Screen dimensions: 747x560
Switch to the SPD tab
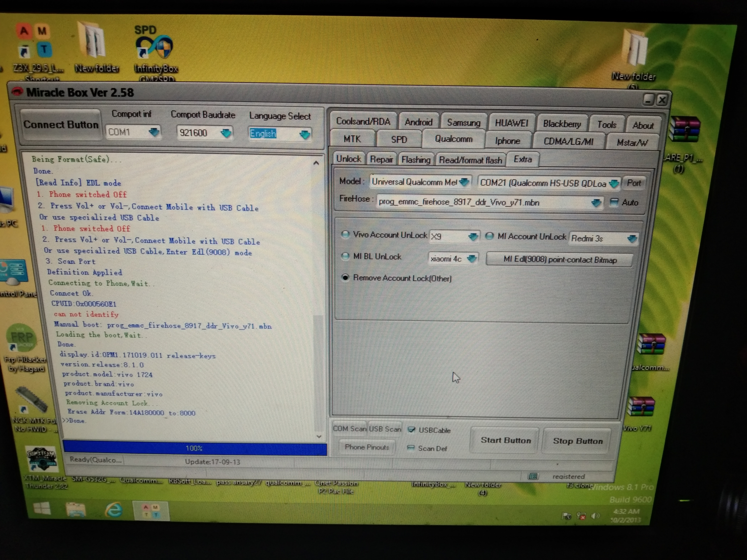click(399, 139)
